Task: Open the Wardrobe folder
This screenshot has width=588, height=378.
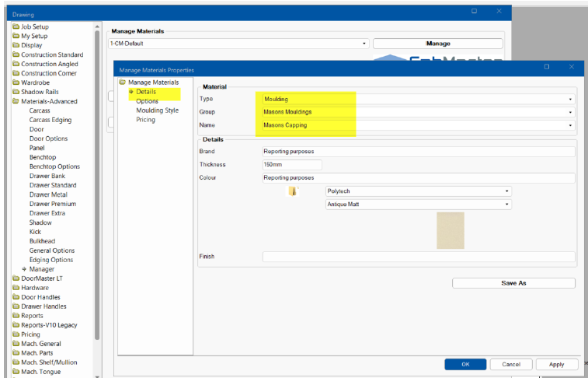Action: pyautogui.click(x=31, y=82)
